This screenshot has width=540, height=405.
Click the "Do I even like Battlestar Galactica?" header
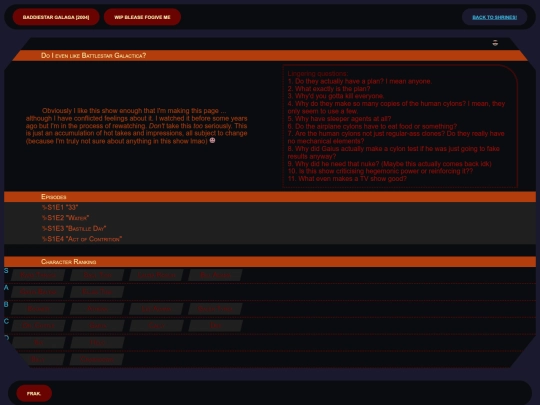coord(270,55)
